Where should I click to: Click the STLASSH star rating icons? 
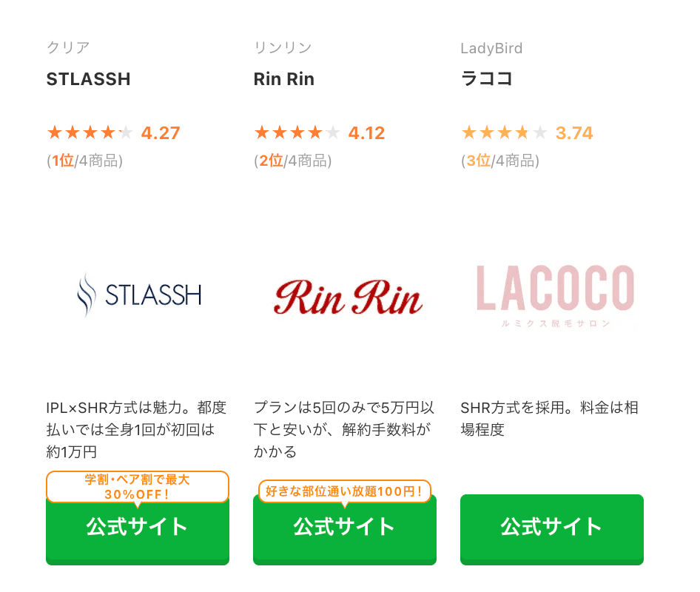(x=90, y=133)
